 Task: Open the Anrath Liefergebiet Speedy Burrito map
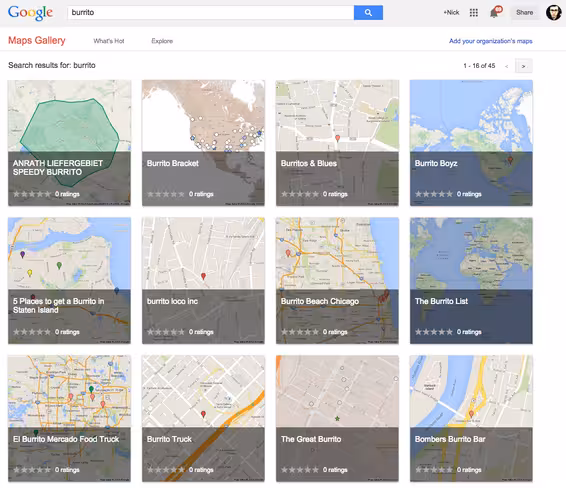click(x=69, y=143)
